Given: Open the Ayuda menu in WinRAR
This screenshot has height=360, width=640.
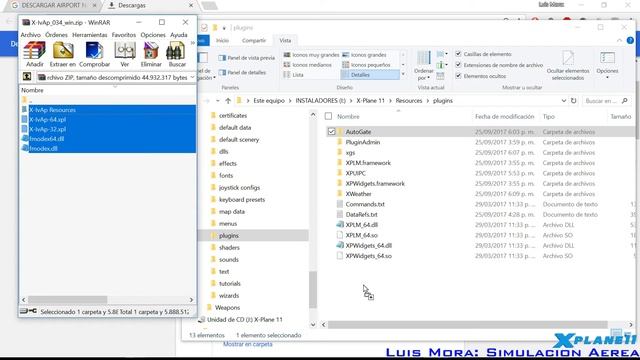Looking at the screenshot, I should click(x=179, y=35).
